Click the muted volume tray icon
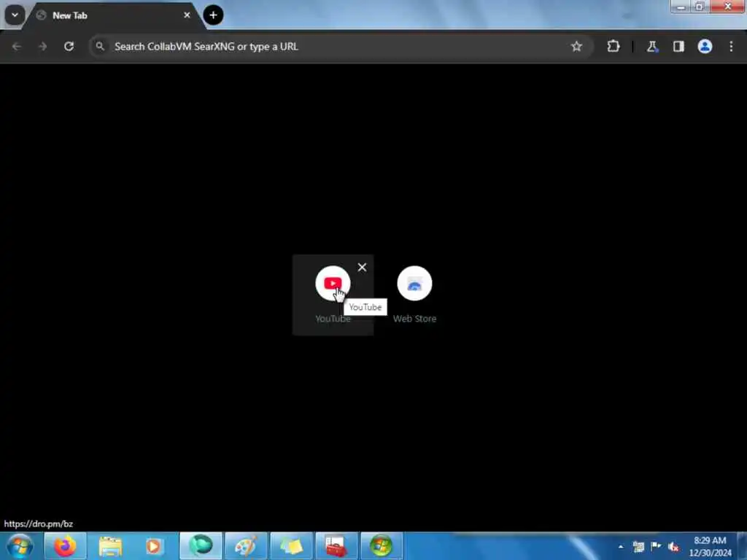The width and height of the screenshot is (747, 560). [673, 547]
